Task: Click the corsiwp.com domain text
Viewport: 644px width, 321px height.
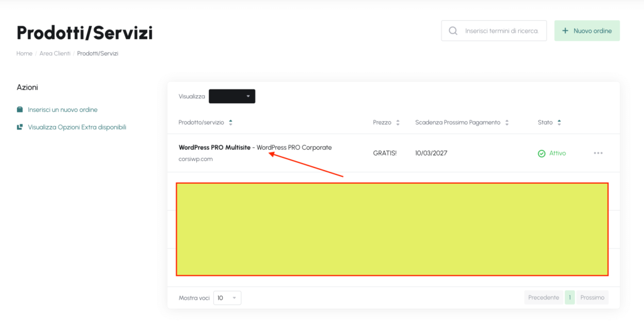Action: point(196,159)
